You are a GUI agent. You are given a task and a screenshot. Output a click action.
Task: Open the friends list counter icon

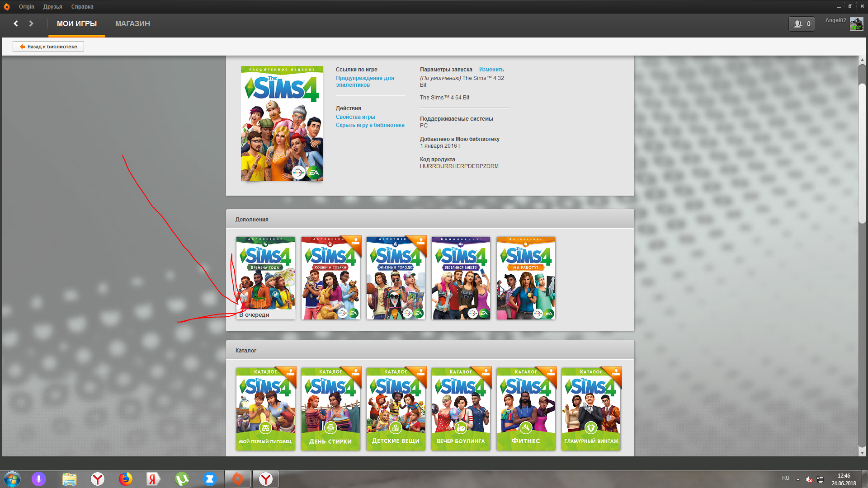pyautogui.click(x=802, y=24)
